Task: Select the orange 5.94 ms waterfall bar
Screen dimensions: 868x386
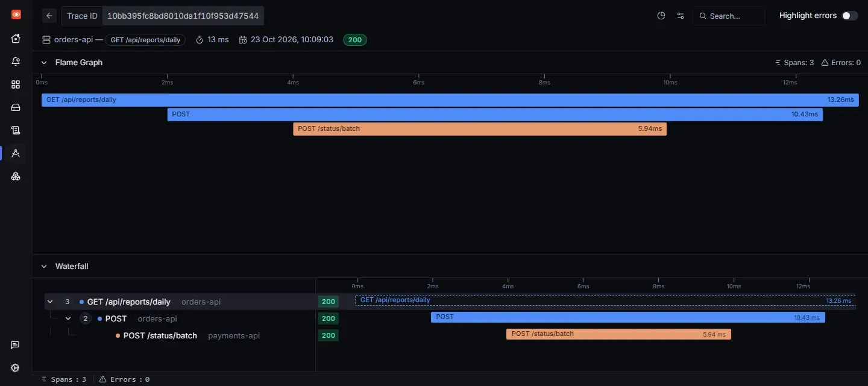Action: 618,334
